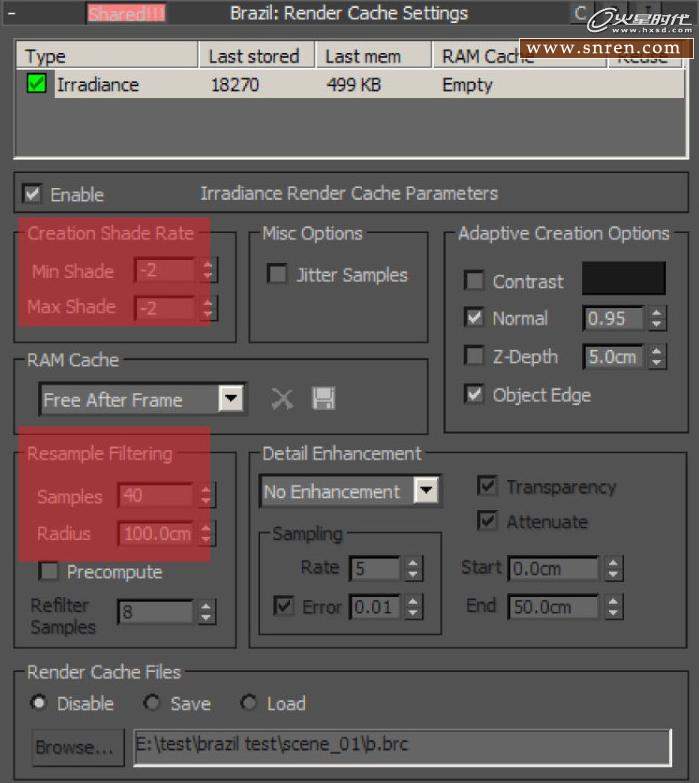Image resolution: width=699 pixels, height=783 pixels.
Task: Open the Free After Frame dropdown
Action: [x=231, y=399]
